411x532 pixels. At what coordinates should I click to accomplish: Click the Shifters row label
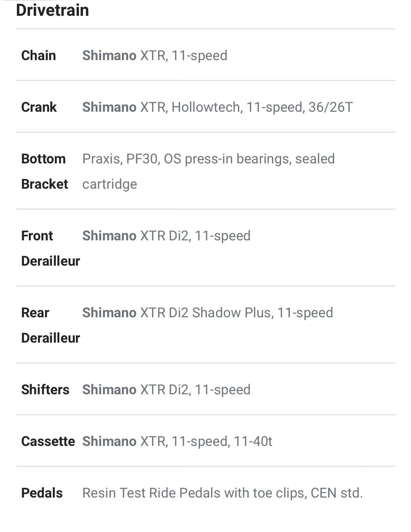click(x=45, y=390)
